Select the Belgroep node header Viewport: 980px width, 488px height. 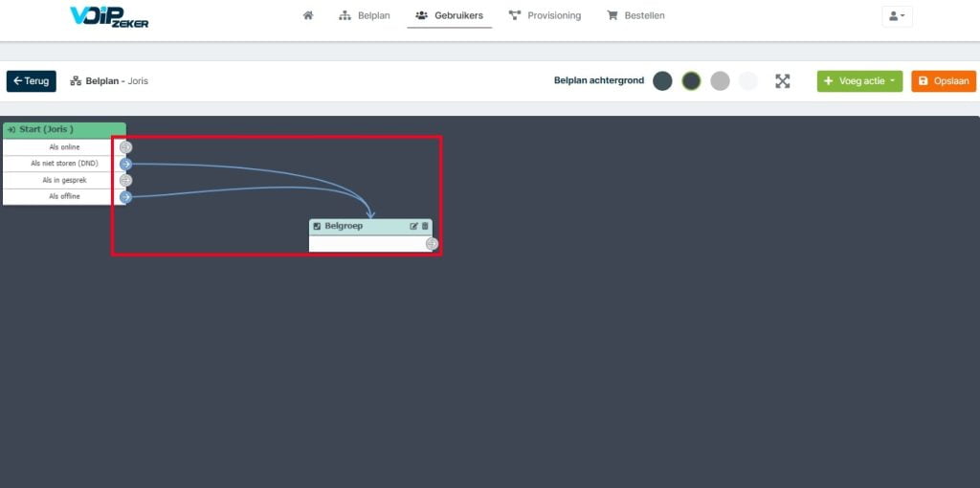370,226
